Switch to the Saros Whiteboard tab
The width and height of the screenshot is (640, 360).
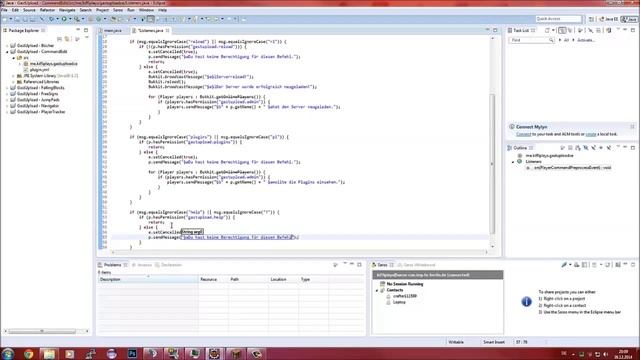click(x=416, y=265)
